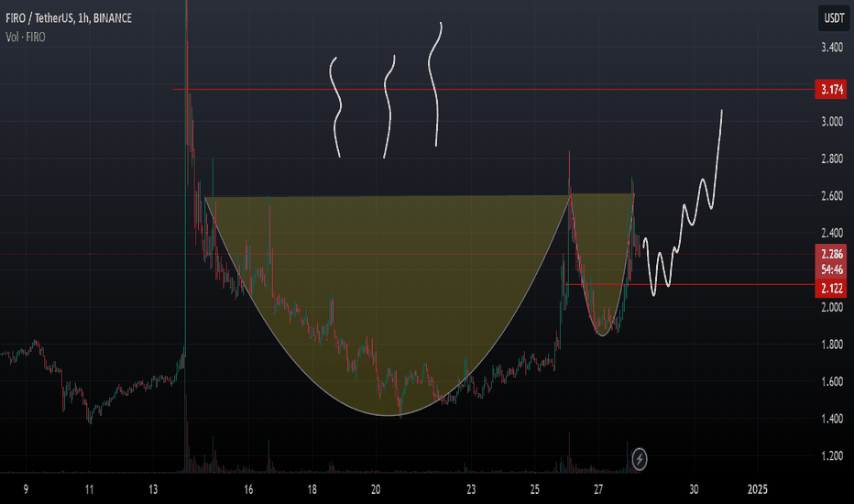This screenshot has width=854, height=504.
Task: Click the 54:46 countdown timer label
Action: pos(830,269)
